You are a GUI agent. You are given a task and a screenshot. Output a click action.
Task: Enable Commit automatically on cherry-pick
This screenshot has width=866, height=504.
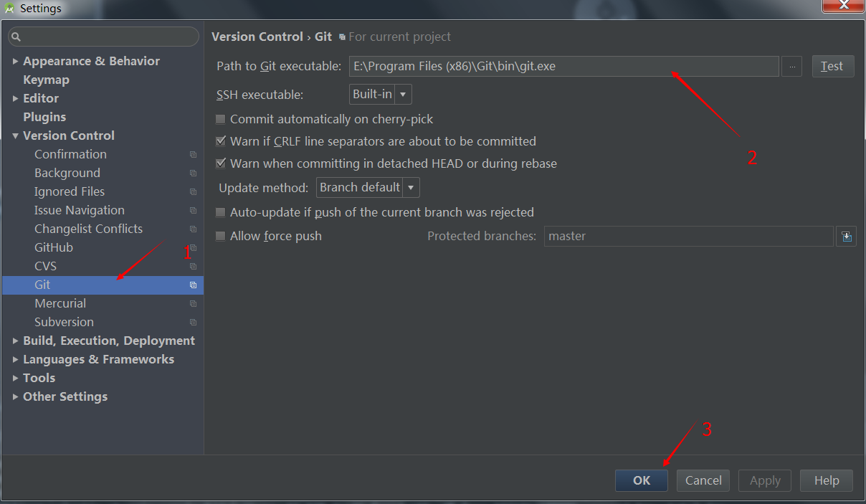coord(221,119)
